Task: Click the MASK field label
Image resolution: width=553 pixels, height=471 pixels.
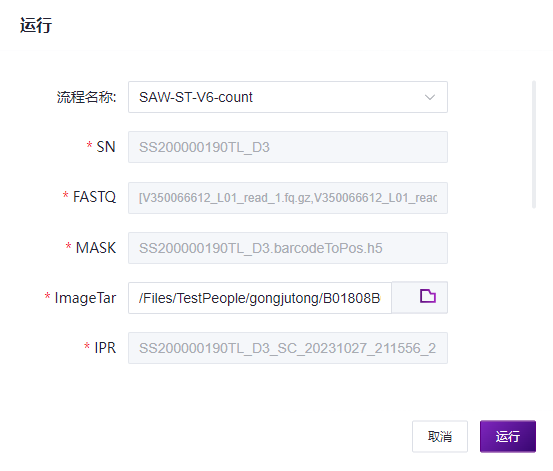Action: 96,248
